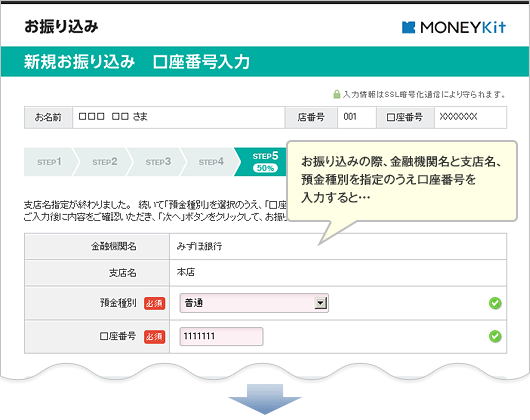Click the SSL padlock icon
This screenshot has height=420, width=530.
tap(336, 94)
